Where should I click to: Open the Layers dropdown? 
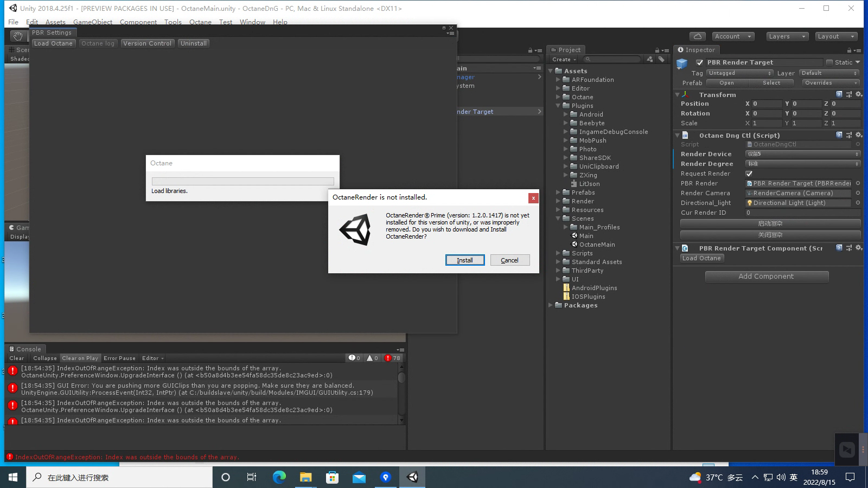point(788,36)
